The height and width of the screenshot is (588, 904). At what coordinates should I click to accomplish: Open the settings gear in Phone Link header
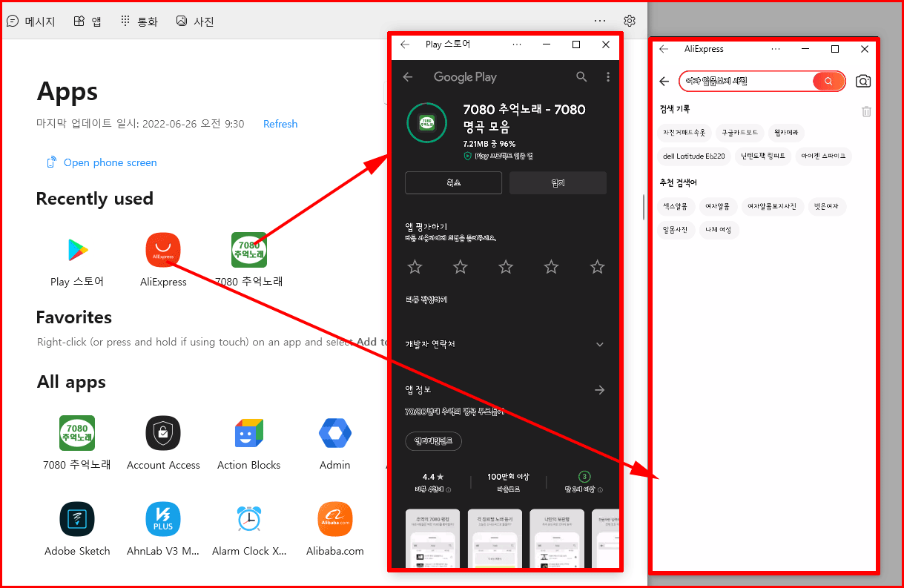tap(630, 21)
